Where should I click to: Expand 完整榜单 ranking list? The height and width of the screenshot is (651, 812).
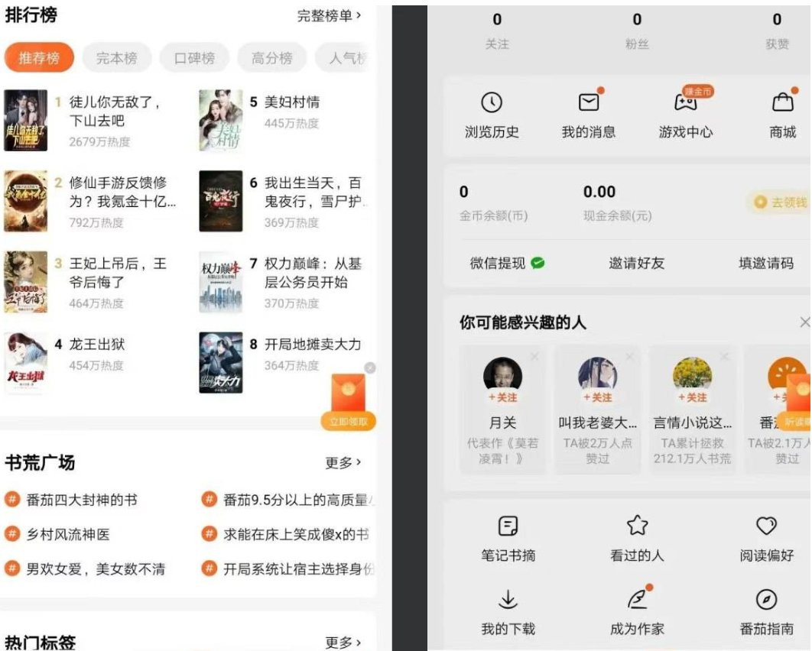point(329,15)
